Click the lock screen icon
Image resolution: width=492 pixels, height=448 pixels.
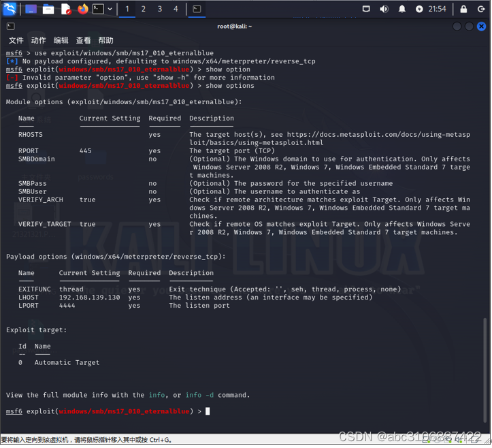click(463, 9)
